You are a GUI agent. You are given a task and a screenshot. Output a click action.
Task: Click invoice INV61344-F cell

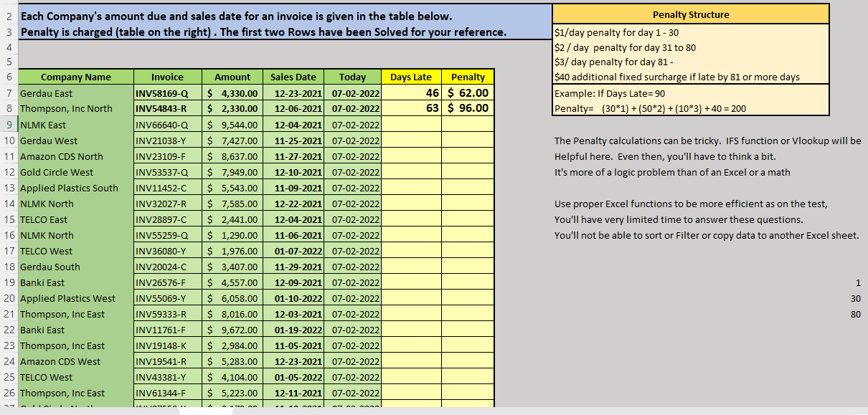pos(167,393)
